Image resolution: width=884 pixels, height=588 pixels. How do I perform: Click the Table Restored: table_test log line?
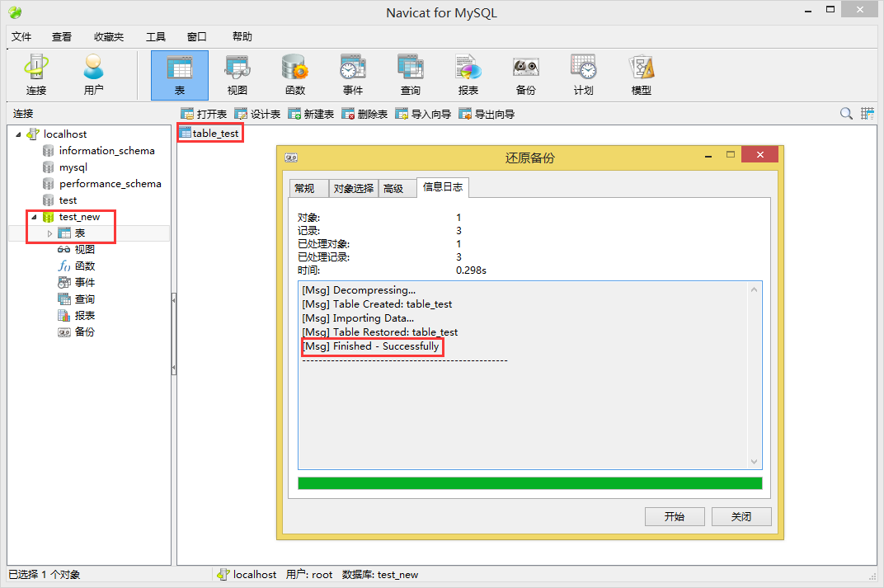379,332
